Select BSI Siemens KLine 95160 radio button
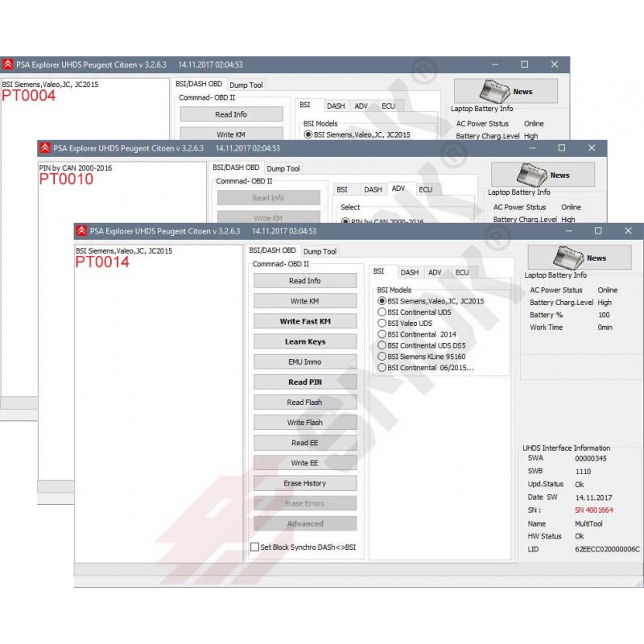 (x=382, y=357)
